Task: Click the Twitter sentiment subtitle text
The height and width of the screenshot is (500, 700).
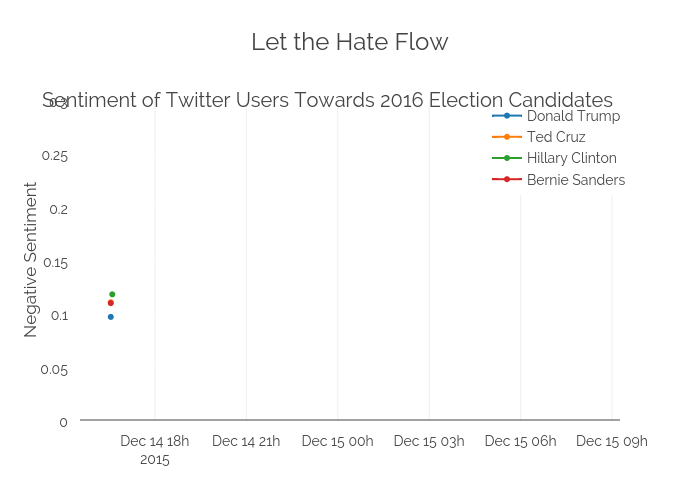Action: click(327, 100)
